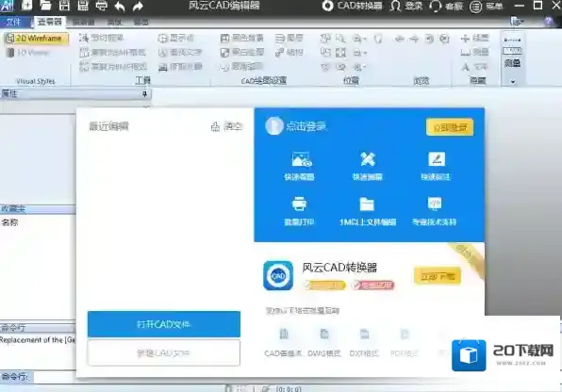Click the New file icon in the title bar
Image resolution: width=562 pixels, height=392 pixels.
(x=27, y=6)
